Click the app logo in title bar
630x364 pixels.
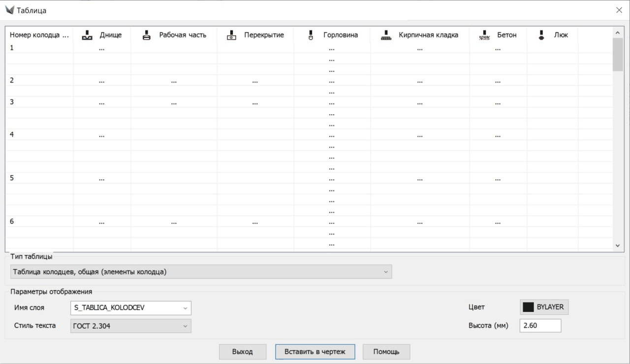tap(9, 10)
